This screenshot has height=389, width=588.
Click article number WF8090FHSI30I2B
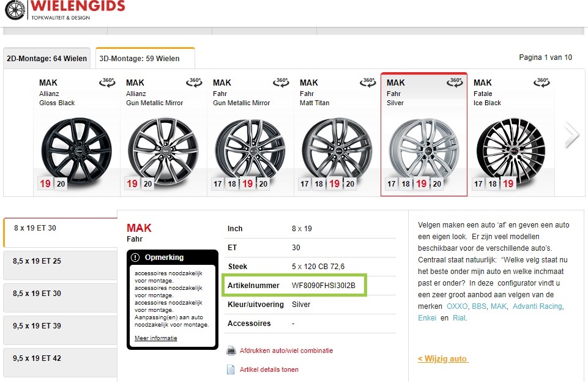point(323,286)
